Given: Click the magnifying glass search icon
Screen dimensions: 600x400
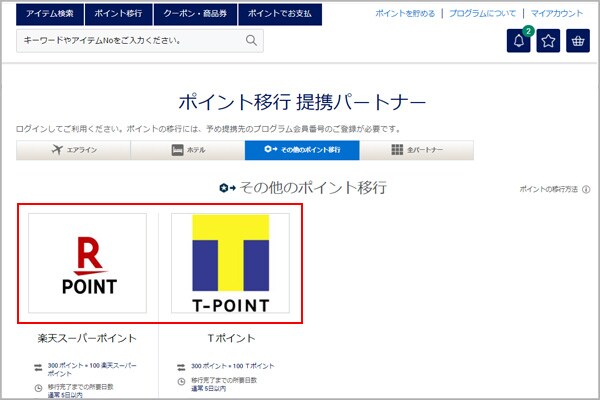Looking at the screenshot, I should coord(251,41).
